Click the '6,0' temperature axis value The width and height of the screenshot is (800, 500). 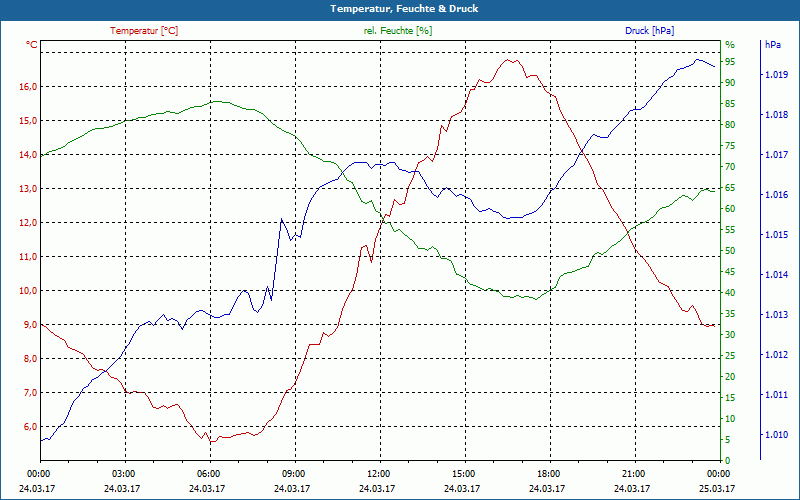pyautogui.click(x=31, y=427)
